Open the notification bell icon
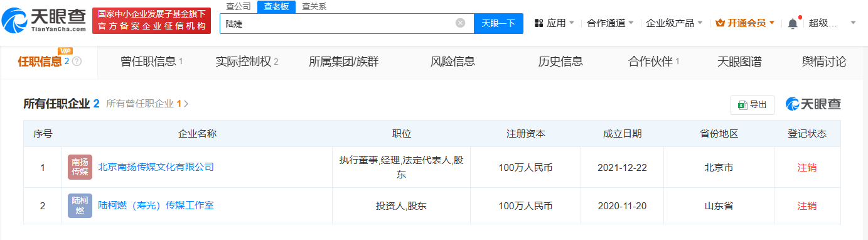868x240 pixels. (x=793, y=23)
